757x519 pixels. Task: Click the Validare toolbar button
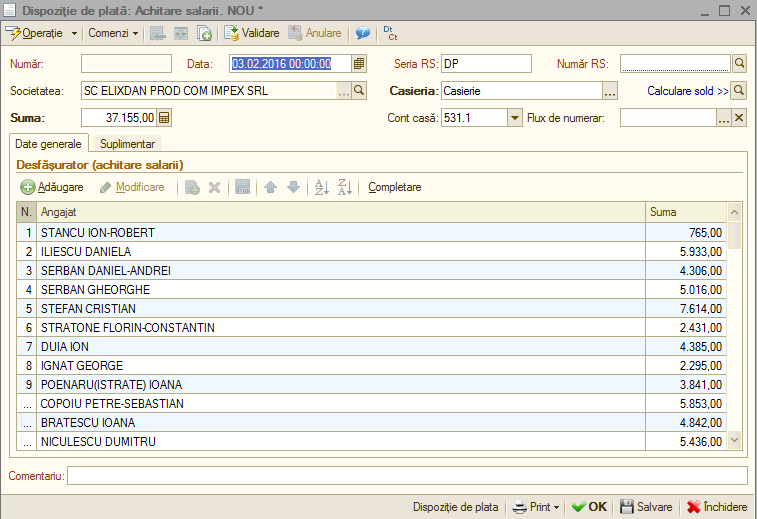pos(252,33)
